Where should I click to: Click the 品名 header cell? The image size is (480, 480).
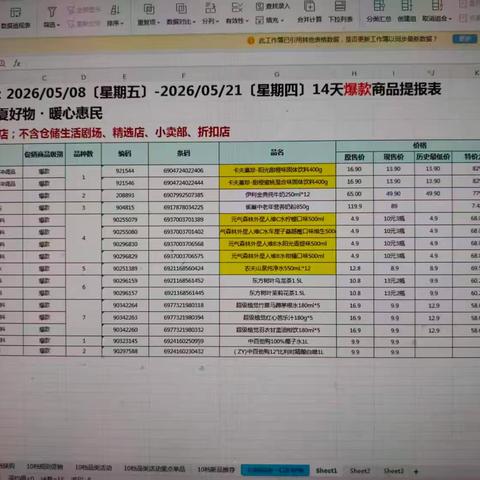point(277,152)
